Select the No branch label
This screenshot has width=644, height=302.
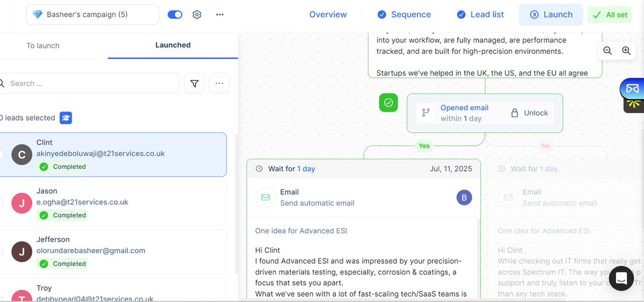[545, 146]
